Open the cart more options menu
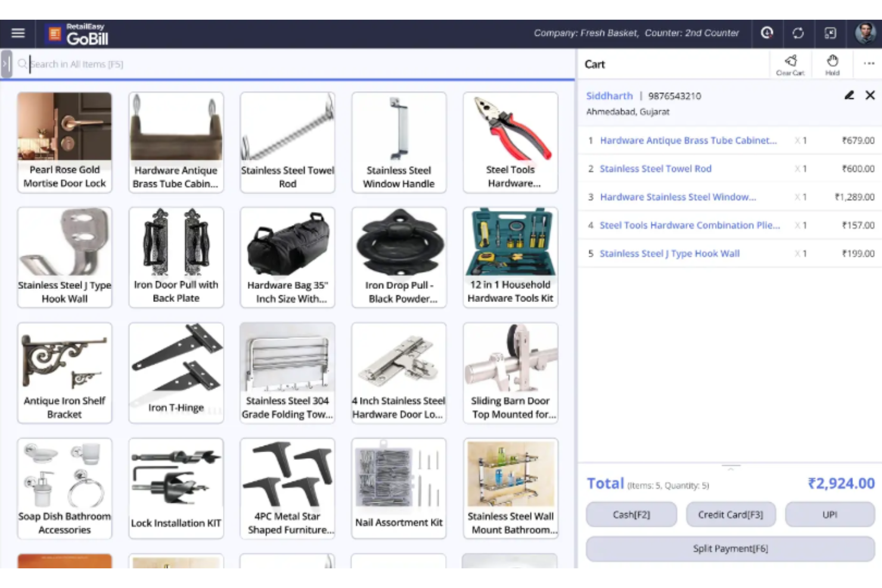 [869, 63]
